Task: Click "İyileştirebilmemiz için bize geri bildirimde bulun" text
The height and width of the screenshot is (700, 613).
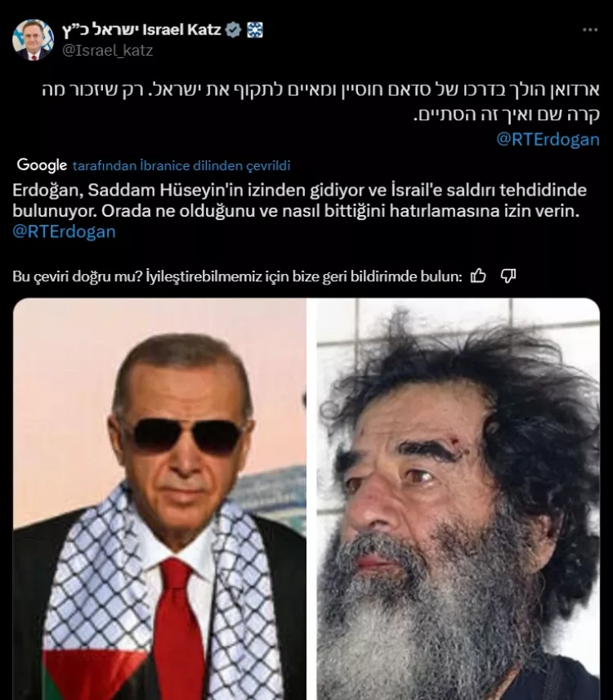Action: 304,276
